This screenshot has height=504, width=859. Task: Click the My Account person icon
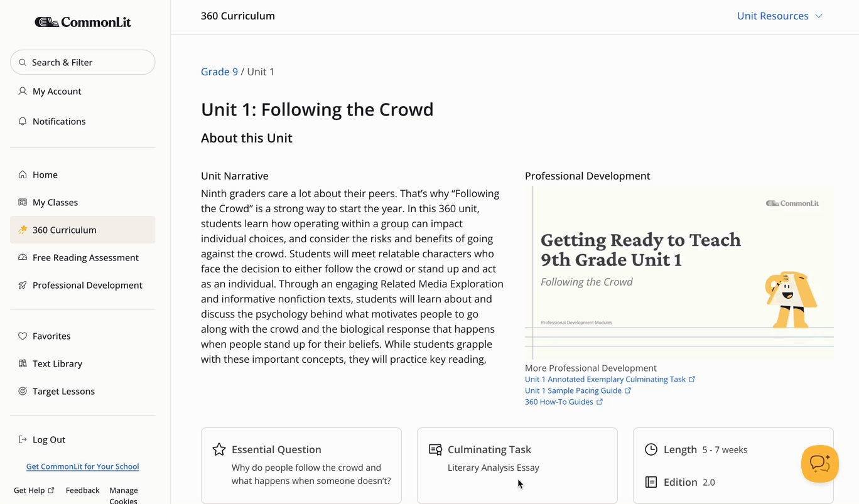click(x=23, y=91)
